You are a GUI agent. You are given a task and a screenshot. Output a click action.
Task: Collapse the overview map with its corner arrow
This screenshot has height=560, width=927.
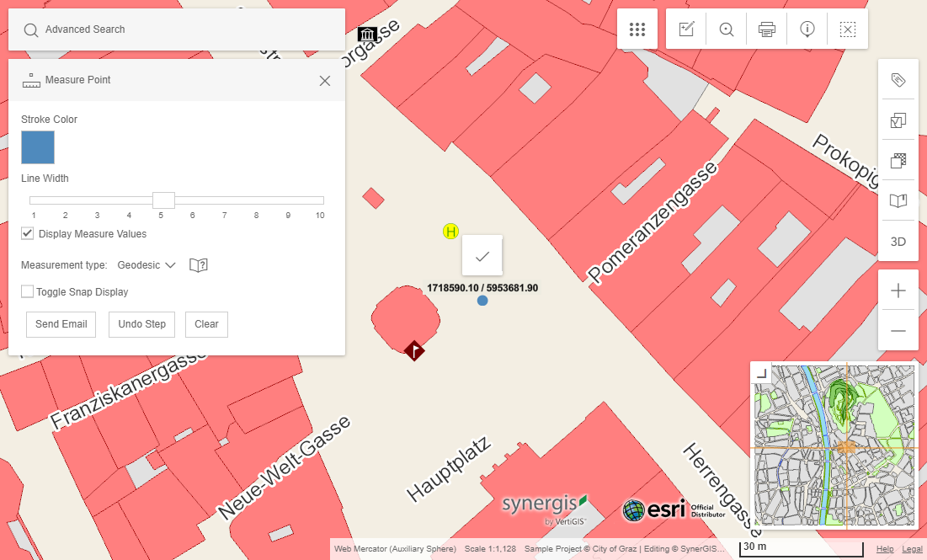[761, 371]
